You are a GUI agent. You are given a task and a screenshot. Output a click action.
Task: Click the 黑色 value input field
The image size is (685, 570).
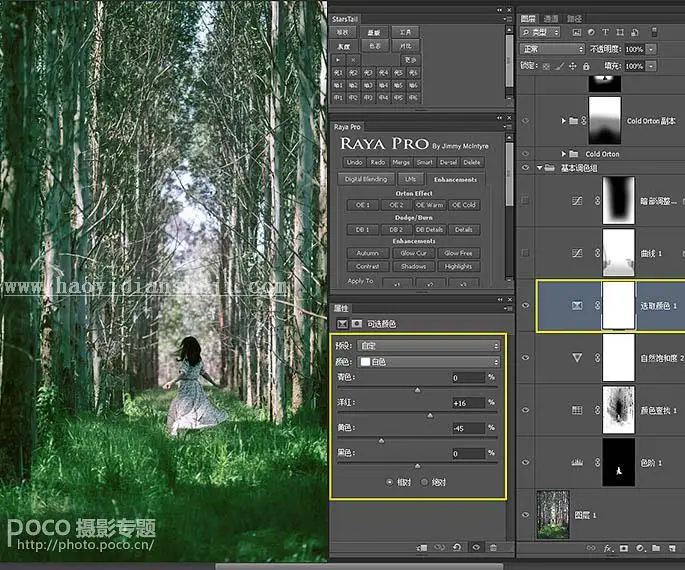point(468,453)
